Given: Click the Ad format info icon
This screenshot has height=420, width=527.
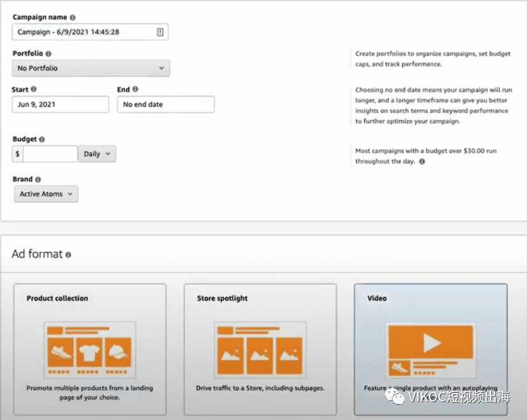Looking at the screenshot, I should [x=68, y=255].
